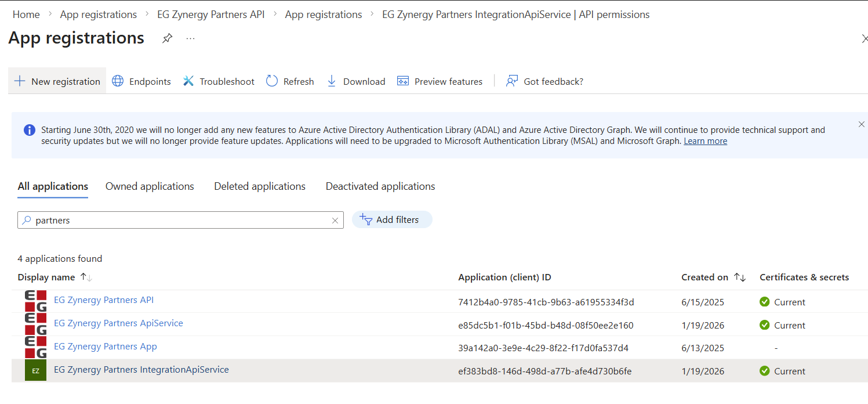Image resolution: width=868 pixels, height=404 pixels.
Task: Click the 4 applications found text
Action: pos(60,259)
